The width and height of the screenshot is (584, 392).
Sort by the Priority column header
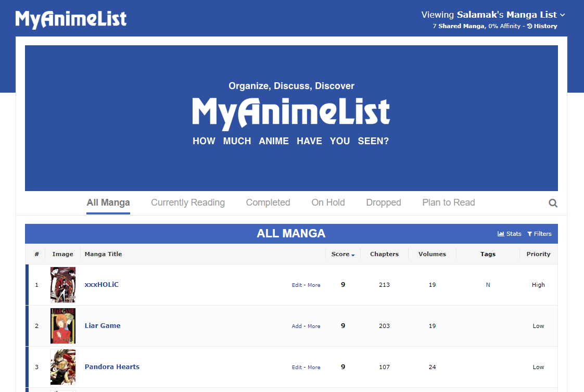point(538,254)
